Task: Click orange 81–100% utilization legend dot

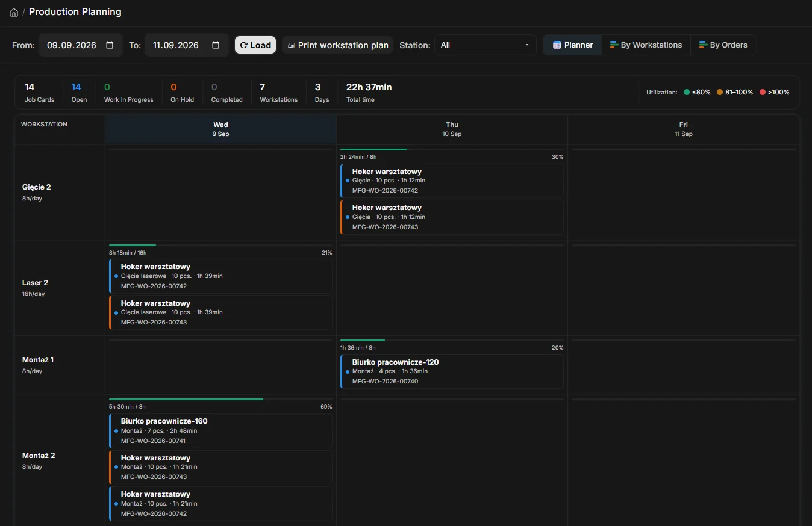Action: (x=720, y=92)
